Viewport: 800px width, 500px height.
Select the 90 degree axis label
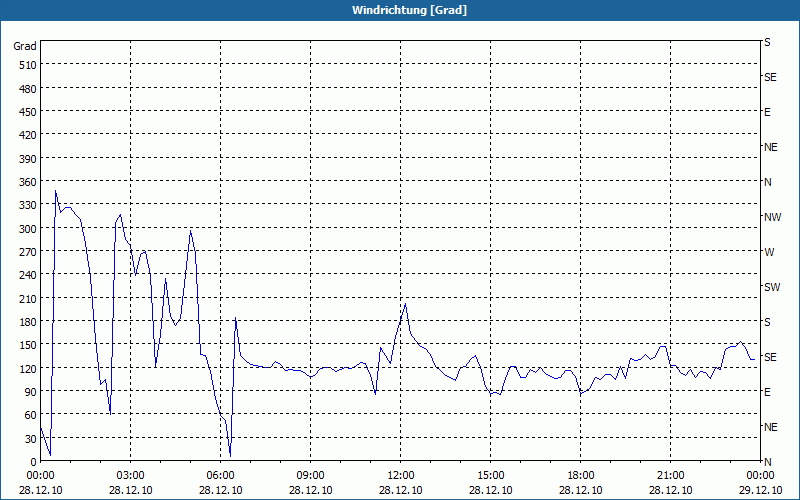pos(31,392)
